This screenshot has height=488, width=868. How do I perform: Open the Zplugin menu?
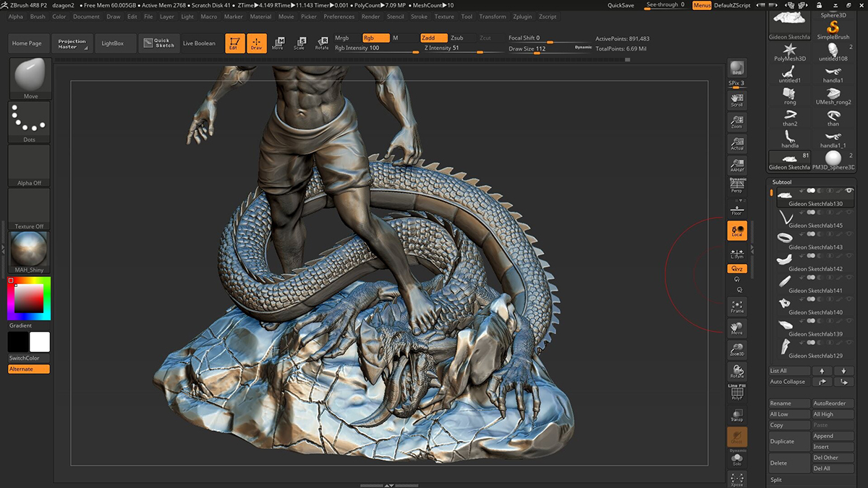tap(522, 17)
